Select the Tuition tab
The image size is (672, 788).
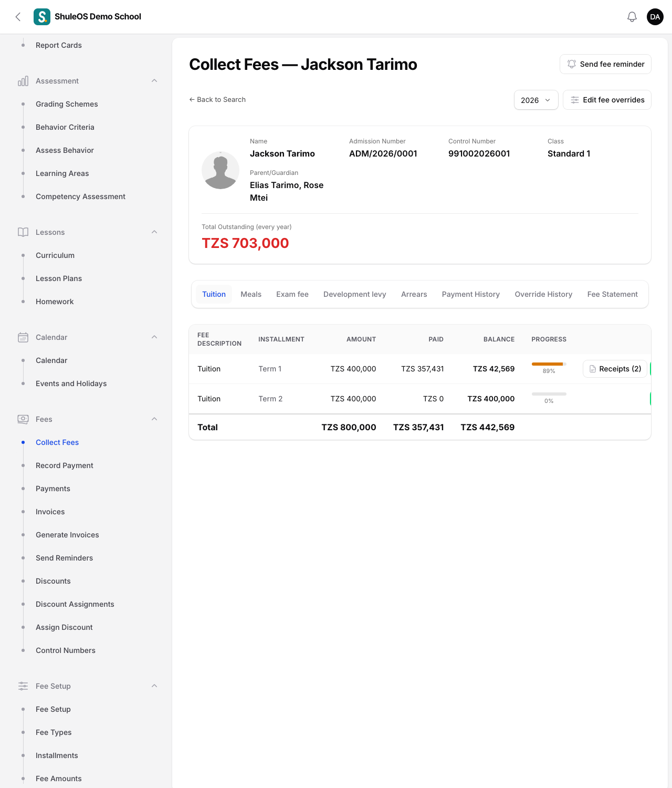[x=214, y=294]
